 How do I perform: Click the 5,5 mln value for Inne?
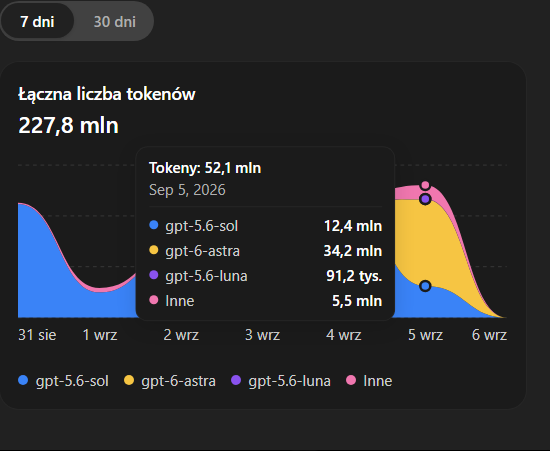357,301
